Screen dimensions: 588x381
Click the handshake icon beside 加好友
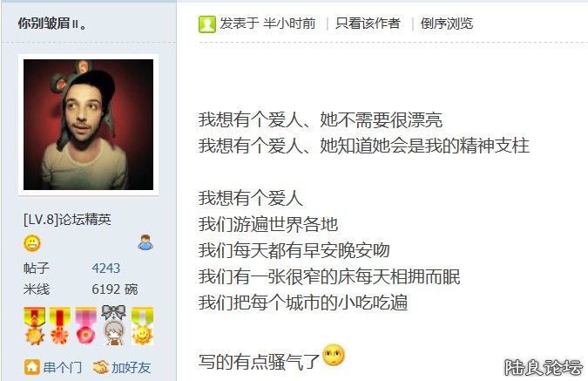tap(100, 367)
